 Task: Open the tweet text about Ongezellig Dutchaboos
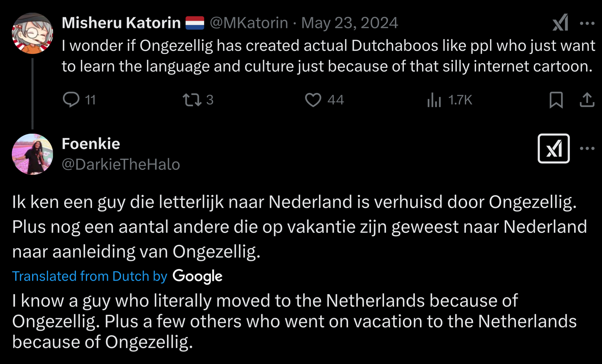point(328,56)
